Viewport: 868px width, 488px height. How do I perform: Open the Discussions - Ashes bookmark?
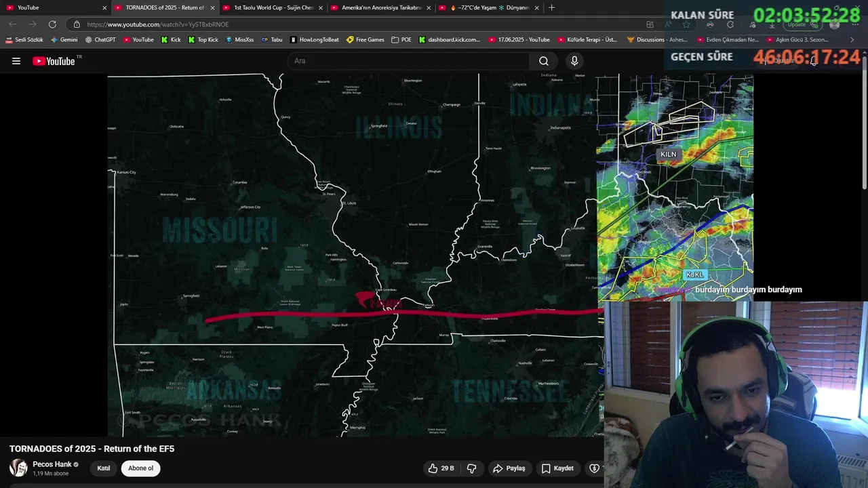coord(658,40)
